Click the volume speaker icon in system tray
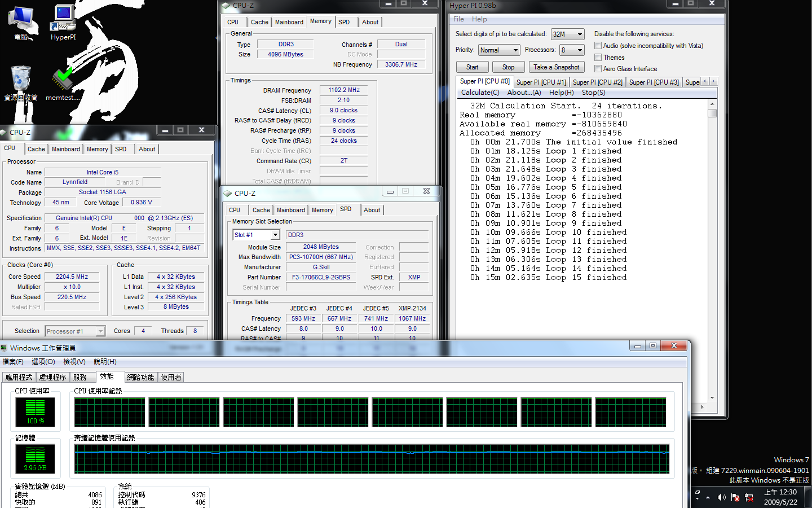 tap(722, 497)
